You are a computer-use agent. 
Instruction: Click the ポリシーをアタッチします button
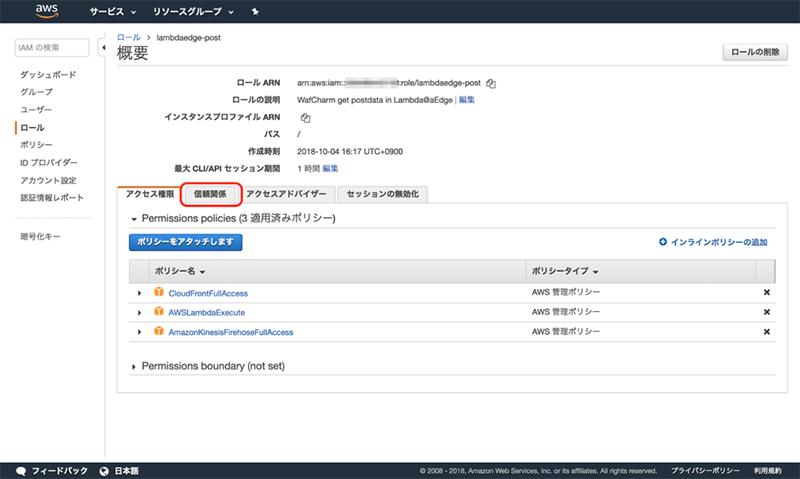[x=186, y=242]
